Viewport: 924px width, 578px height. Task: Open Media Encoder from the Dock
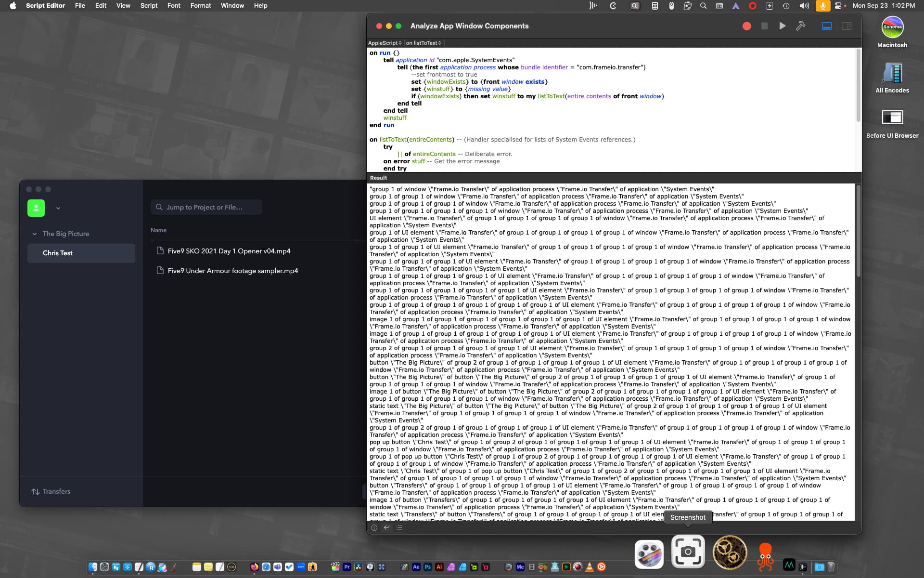pos(520,567)
